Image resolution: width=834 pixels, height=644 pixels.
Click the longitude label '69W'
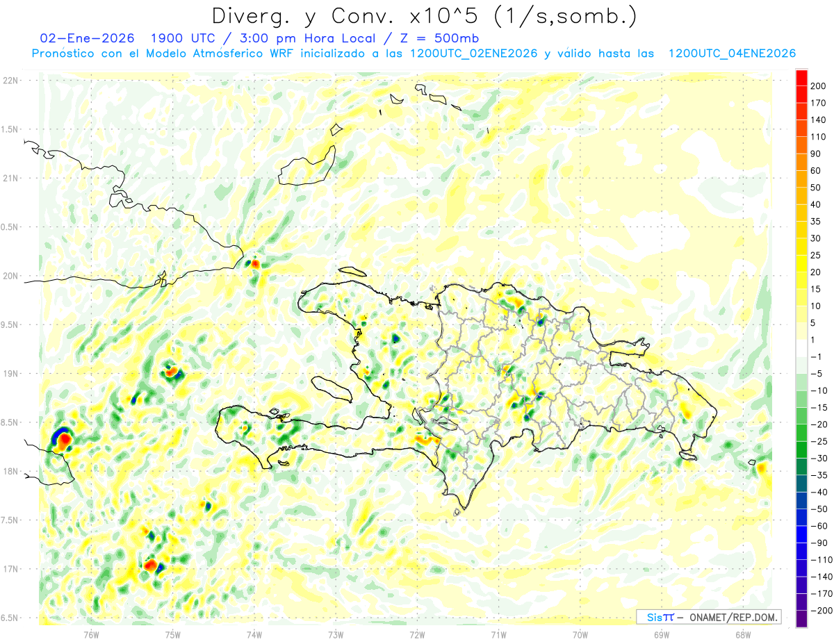(x=661, y=634)
